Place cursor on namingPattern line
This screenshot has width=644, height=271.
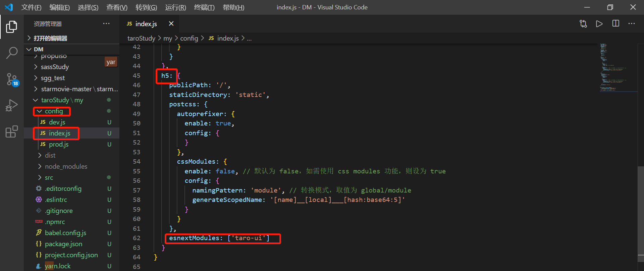[x=302, y=190]
